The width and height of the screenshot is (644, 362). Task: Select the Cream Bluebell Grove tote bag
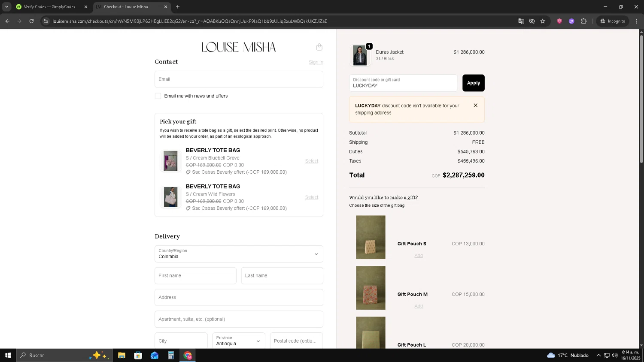click(x=312, y=161)
